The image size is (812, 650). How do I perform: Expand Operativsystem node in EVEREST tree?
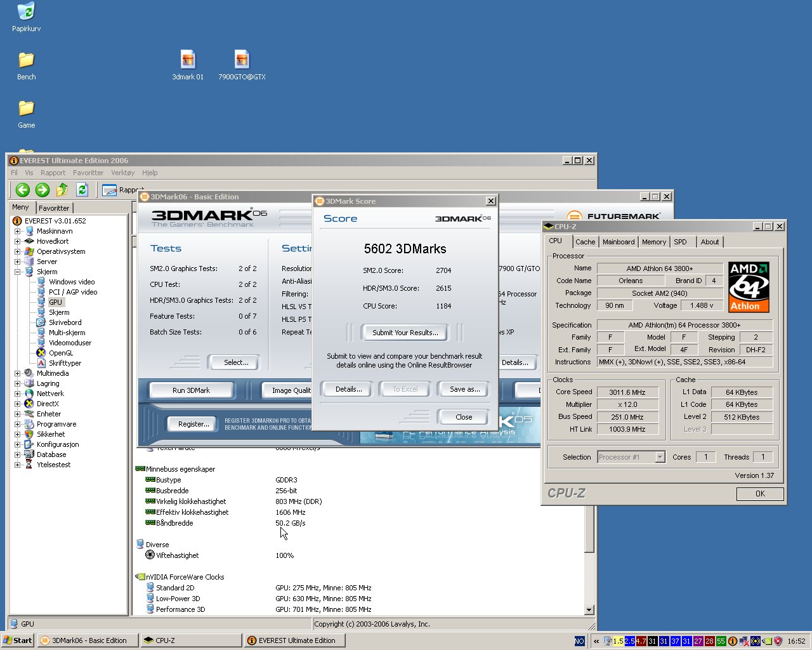pyautogui.click(x=17, y=251)
